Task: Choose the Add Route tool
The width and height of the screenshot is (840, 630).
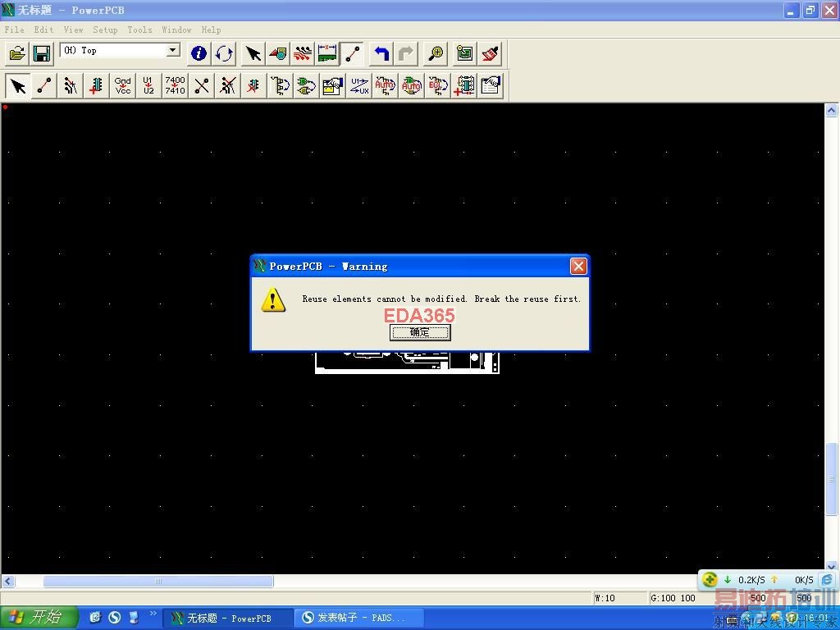Action: pyautogui.click(x=71, y=85)
